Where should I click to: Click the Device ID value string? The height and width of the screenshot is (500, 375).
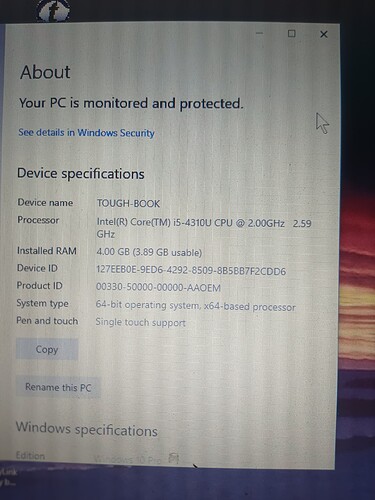pyautogui.click(x=191, y=270)
